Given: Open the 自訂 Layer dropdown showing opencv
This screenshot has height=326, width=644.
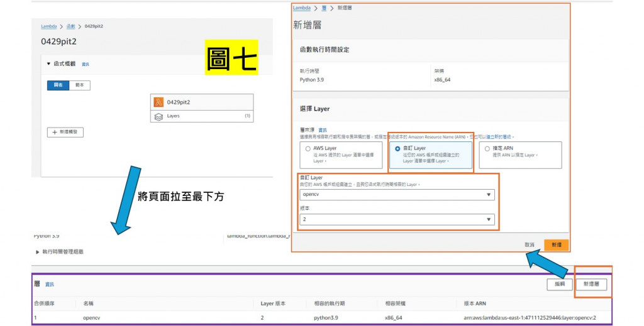Looking at the screenshot, I should (x=397, y=195).
